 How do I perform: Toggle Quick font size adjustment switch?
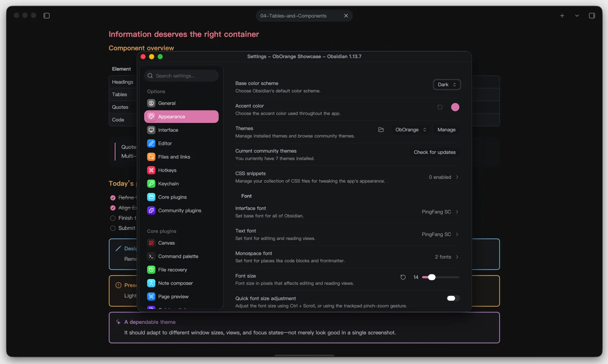coord(453,298)
